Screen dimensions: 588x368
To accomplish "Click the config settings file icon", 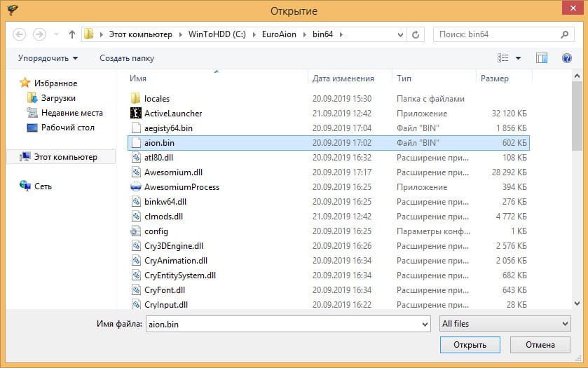I will [x=136, y=231].
